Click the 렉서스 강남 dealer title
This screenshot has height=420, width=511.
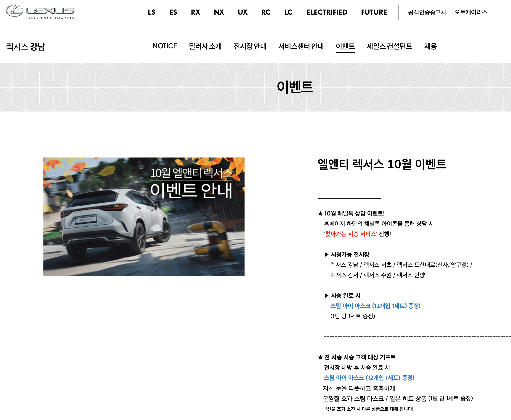[26, 47]
